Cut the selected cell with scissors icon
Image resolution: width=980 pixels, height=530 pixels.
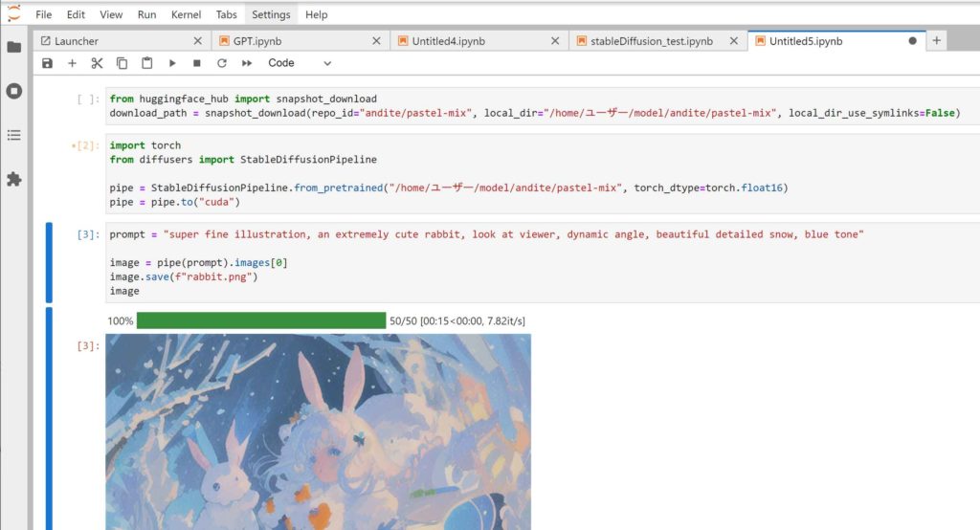pyautogui.click(x=97, y=63)
